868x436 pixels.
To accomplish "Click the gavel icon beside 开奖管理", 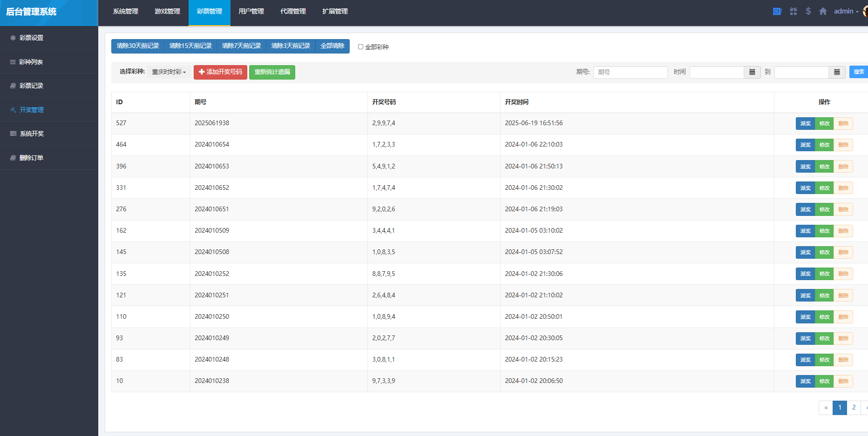I will click(x=13, y=110).
